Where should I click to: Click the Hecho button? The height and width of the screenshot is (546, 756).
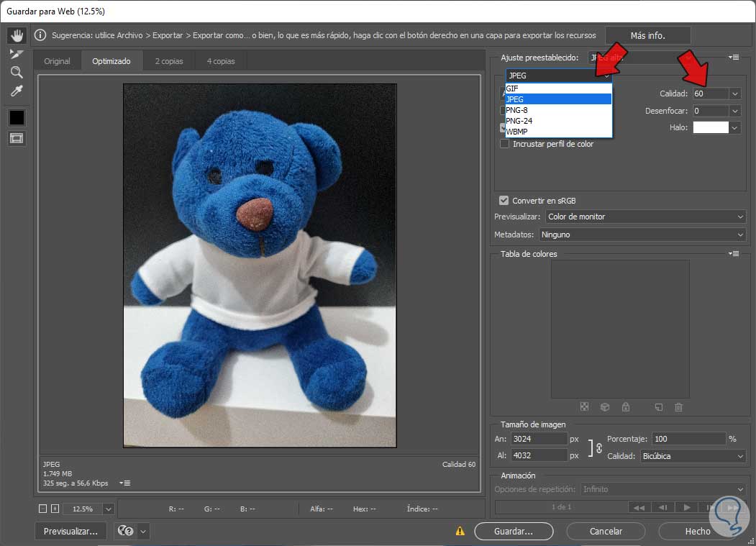click(x=698, y=531)
